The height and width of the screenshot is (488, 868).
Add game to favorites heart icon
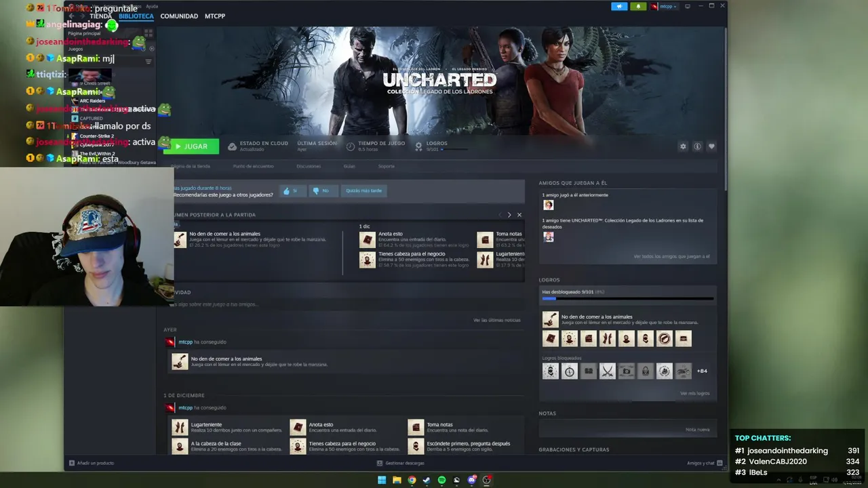[711, 146]
